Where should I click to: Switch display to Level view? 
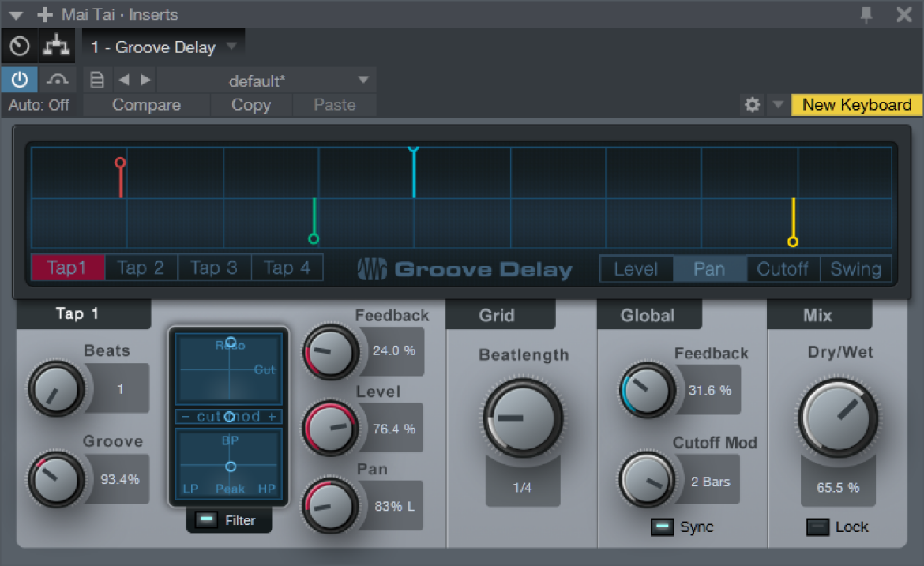point(636,269)
